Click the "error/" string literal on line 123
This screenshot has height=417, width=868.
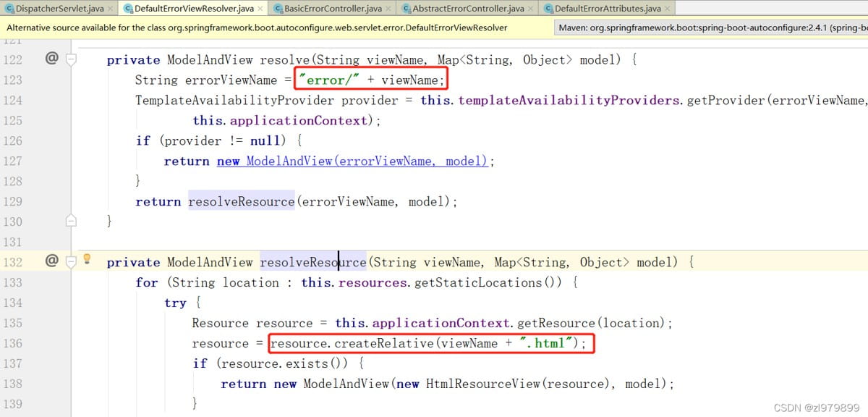tap(330, 80)
